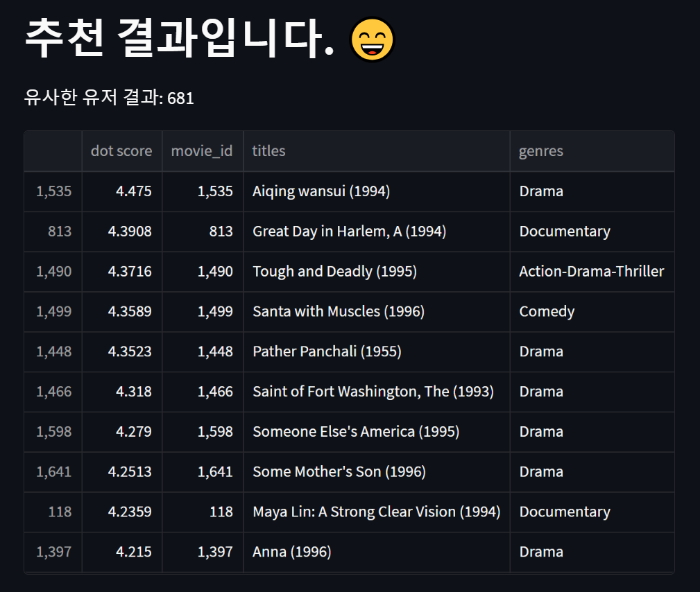Click the Comedy genre cell
The width and height of the screenshot is (700, 592).
(x=592, y=311)
